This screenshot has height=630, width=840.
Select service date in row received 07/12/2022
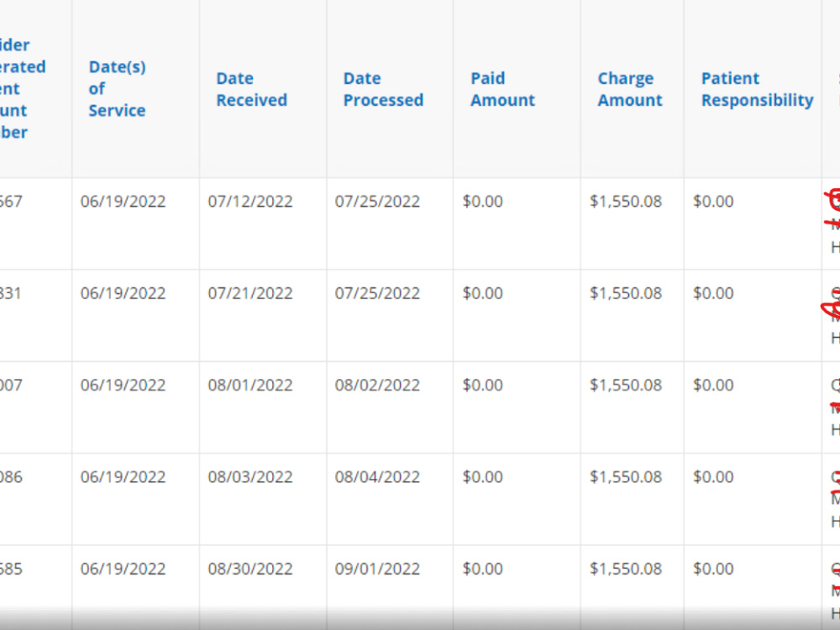(x=123, y=202)
